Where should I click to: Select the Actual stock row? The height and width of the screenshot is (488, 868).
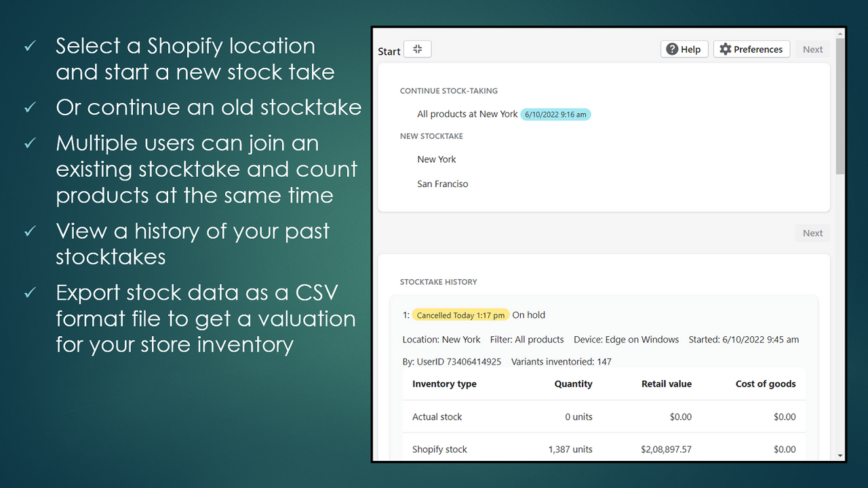437,416
